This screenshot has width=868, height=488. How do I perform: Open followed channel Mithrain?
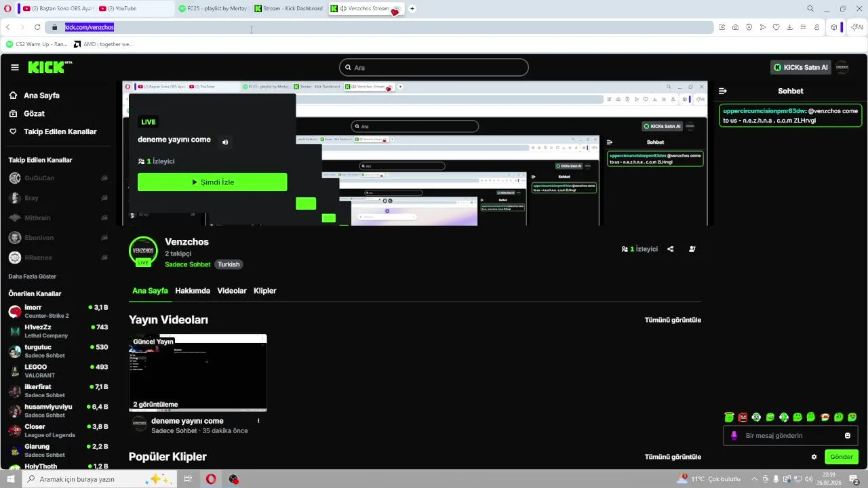click(x=58, y=218)
